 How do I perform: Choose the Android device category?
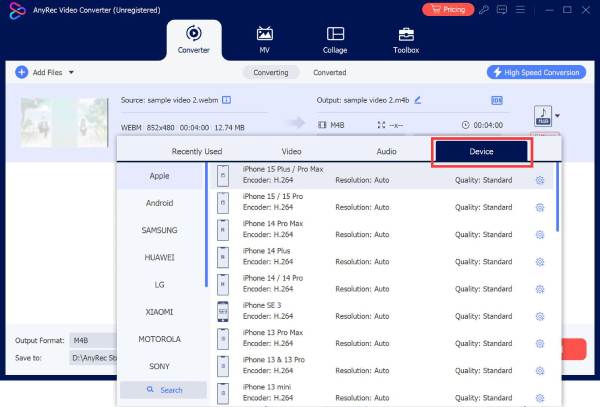(160, 203)
